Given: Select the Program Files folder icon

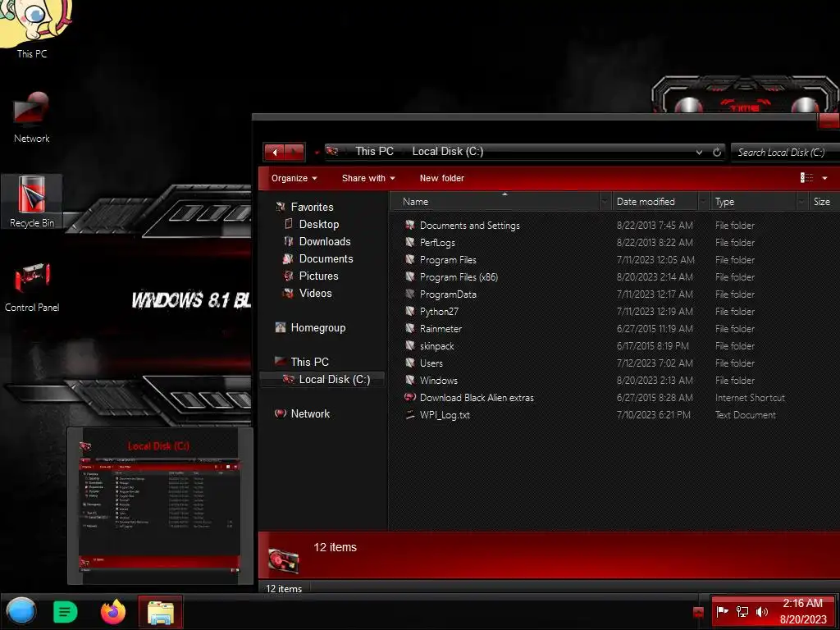Looking at the screenshot, I should coord(410,259).
